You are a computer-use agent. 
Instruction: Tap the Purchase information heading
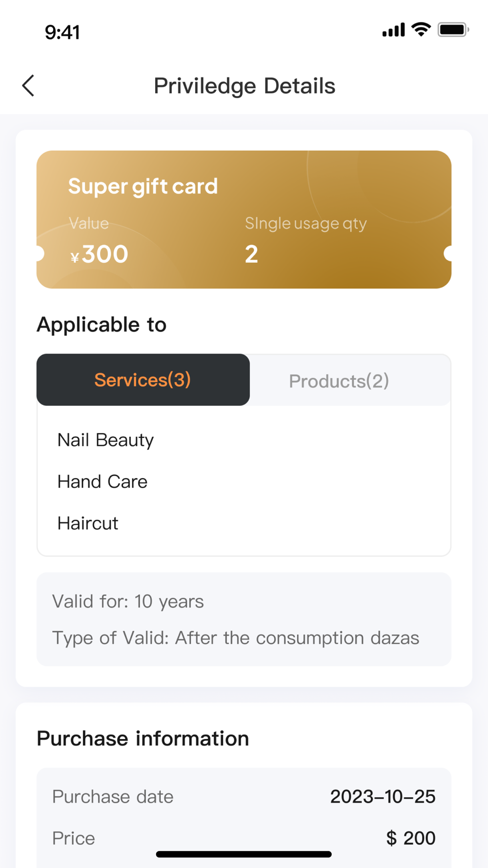click(x=143, y=739)
